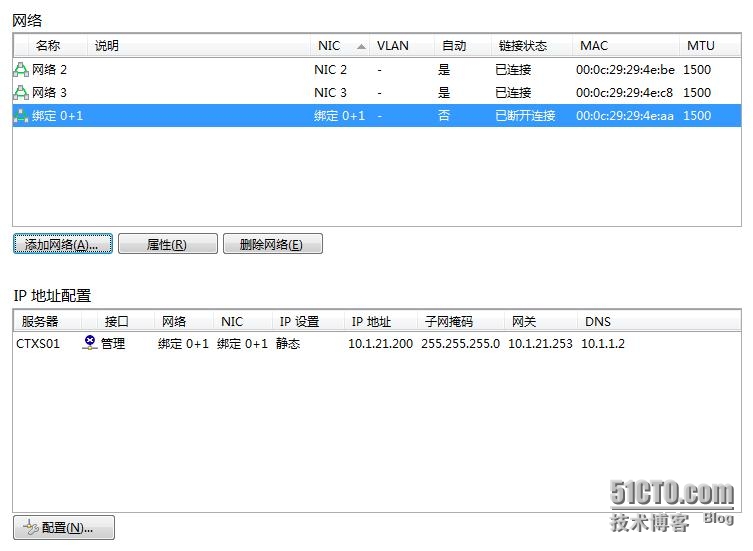Click the 自动 column header

point(462,46)
